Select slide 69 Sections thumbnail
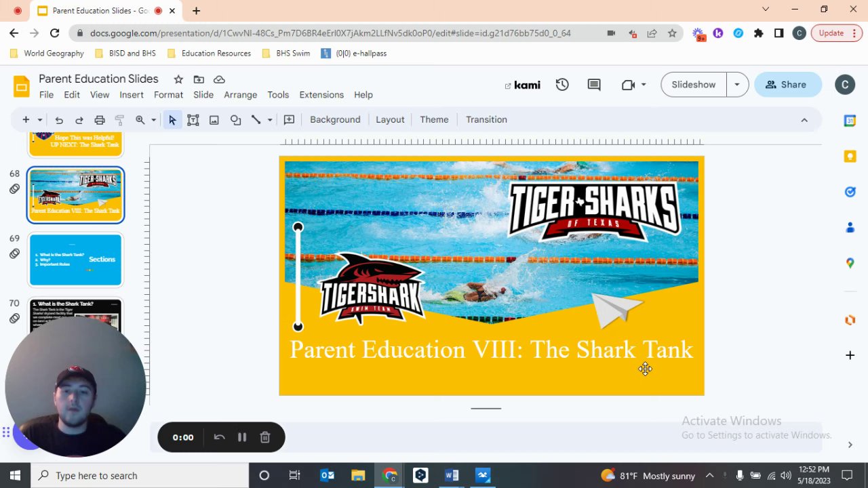 click(x=76, y=260)
